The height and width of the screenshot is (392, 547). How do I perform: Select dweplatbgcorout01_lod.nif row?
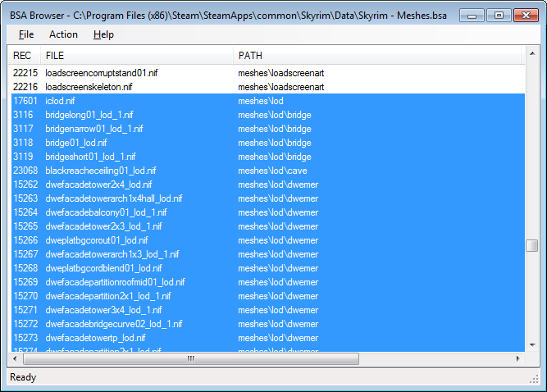[x=268, y=240]
